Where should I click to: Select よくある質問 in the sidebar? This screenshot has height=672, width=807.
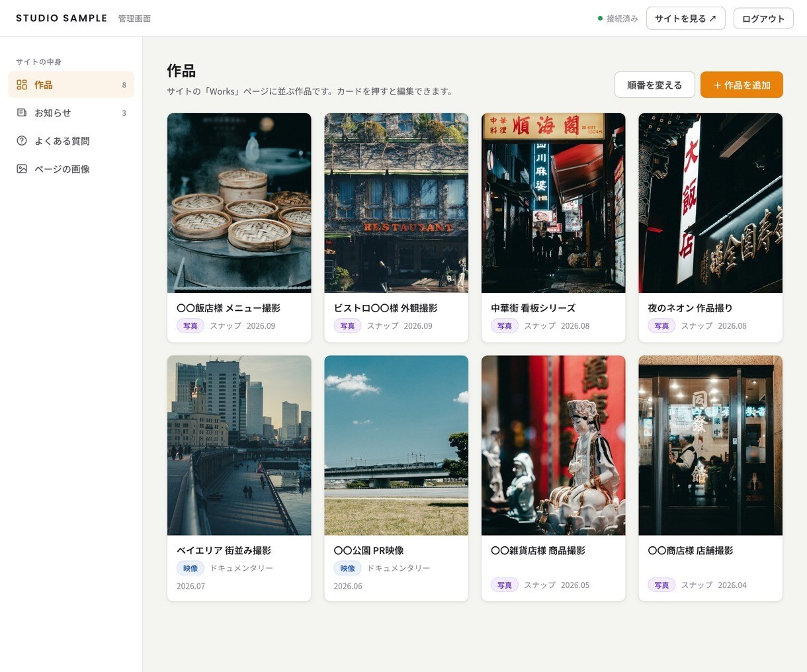(71, 141)
